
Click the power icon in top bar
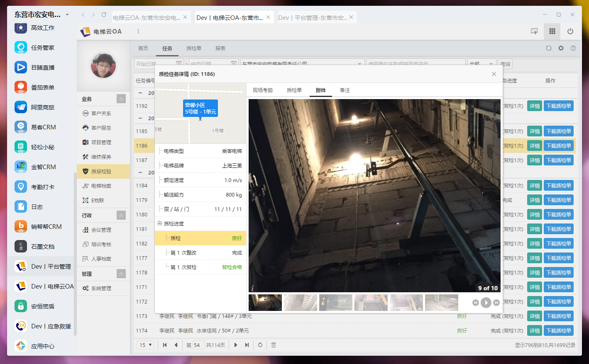click(x=570, y=31)
